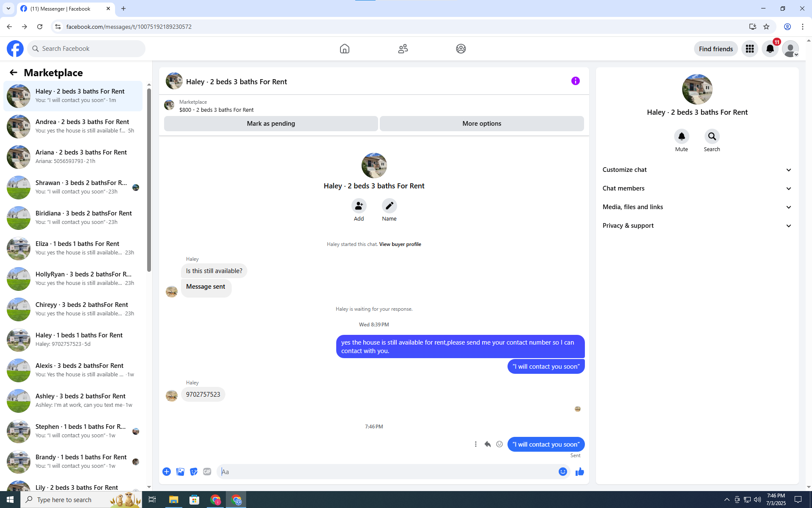Attach a photo file icon
Screen dimensions: 812x508
(x=180, y=472)
